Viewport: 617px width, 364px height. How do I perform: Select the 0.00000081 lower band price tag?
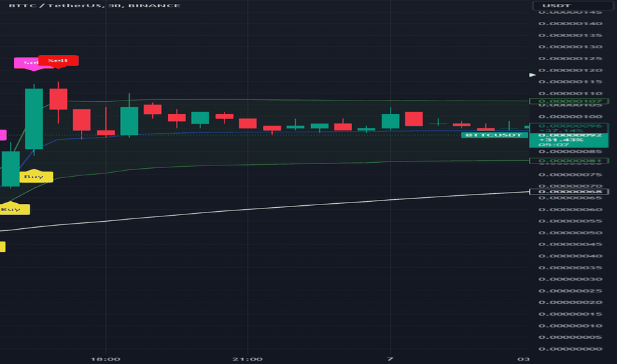tap(569, 161)
